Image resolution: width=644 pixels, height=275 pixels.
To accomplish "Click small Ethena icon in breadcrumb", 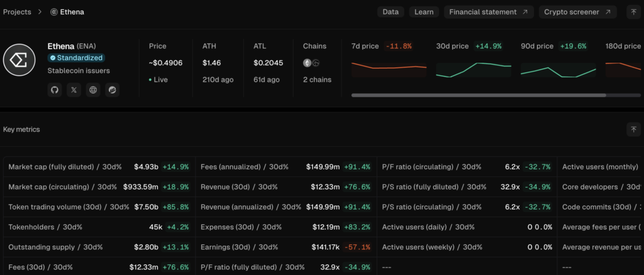I will (54, 12).
